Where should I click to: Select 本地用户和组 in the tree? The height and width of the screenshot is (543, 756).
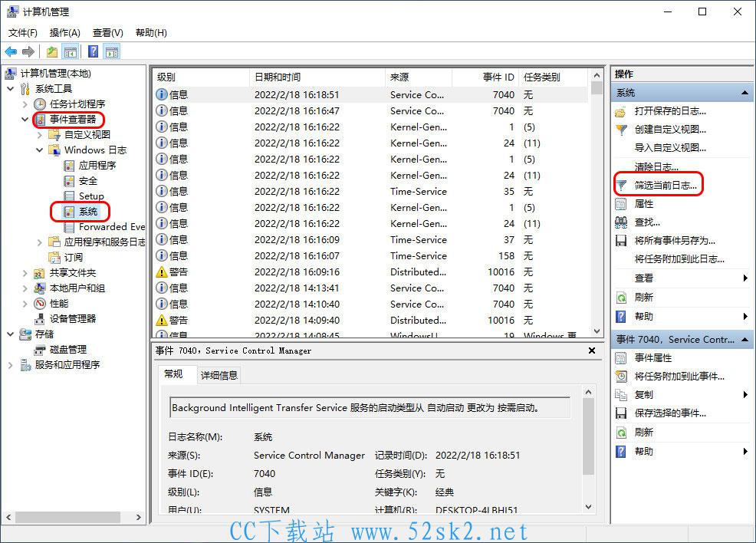point(77,288)
